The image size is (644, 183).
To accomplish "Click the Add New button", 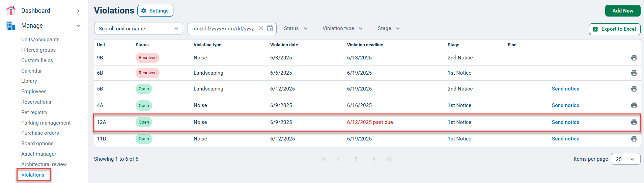I will (x=623, y=11).
